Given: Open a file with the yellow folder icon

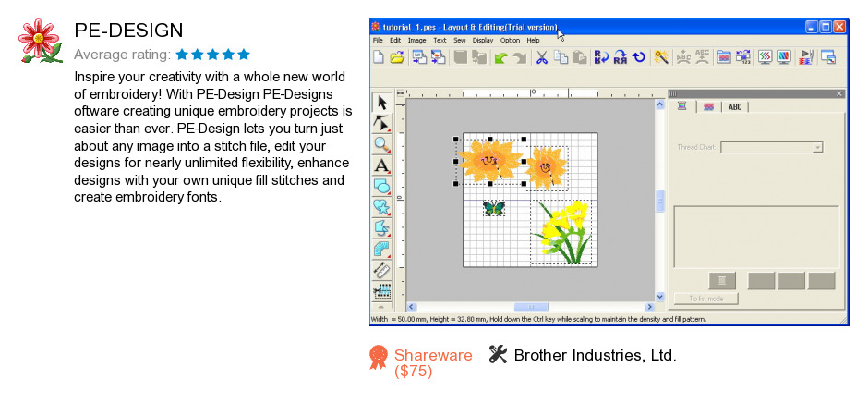Looking at the screenshot, I should coord(397,57).
